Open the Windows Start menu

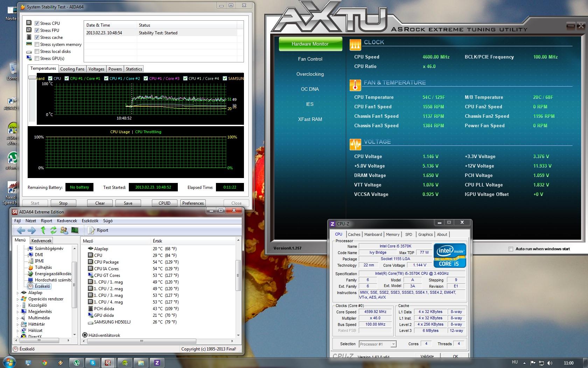click(9, 362)
